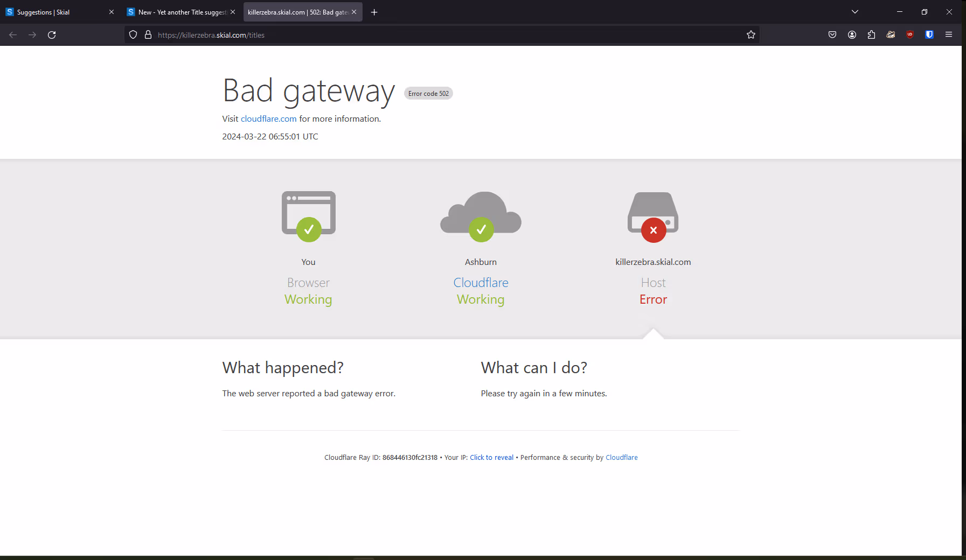966x560 pixels.
Task: Click the server icon with red X
Action: pos(653,217)
